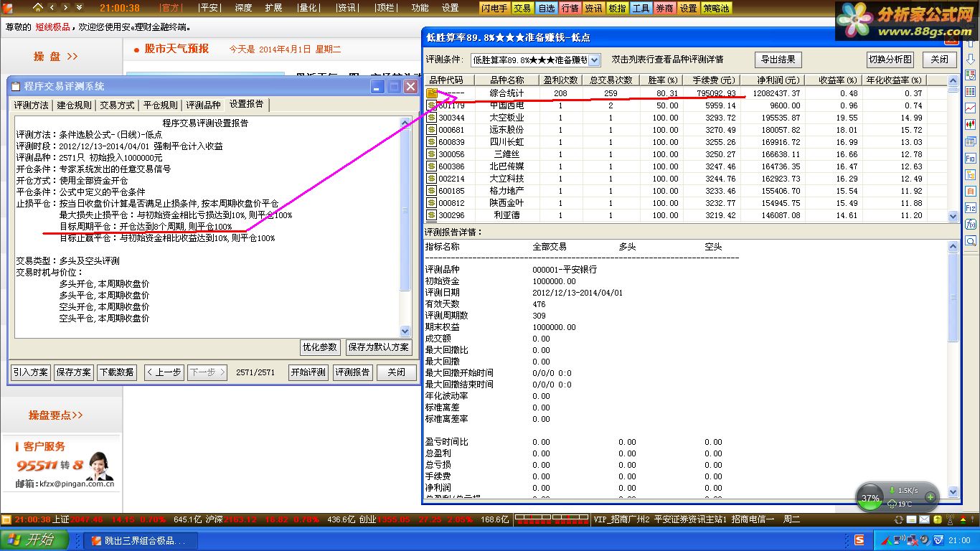
Task: Click the candlestick chart icon in right sidebar
Action: point(971,125)
